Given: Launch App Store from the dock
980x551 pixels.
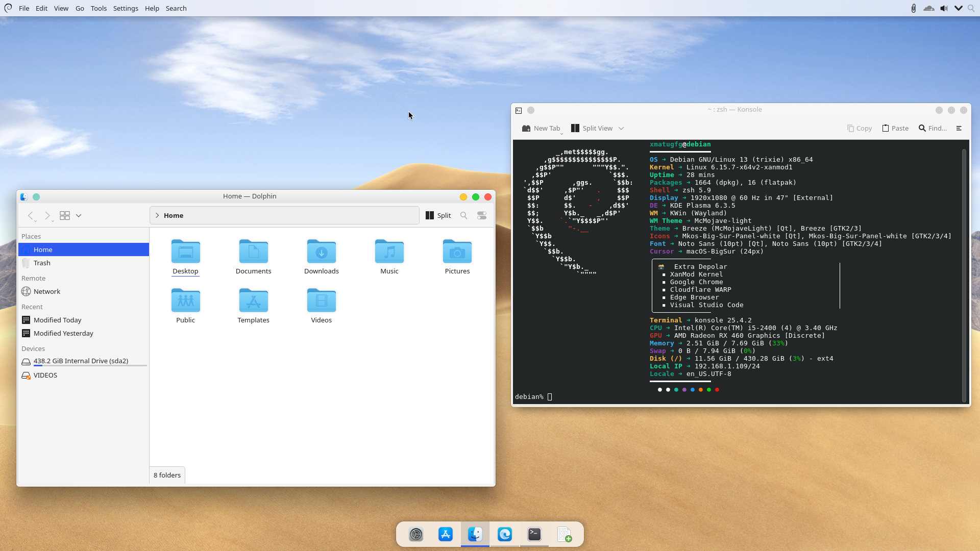Looking at the screenshot, I should click(x=446, y=534).
